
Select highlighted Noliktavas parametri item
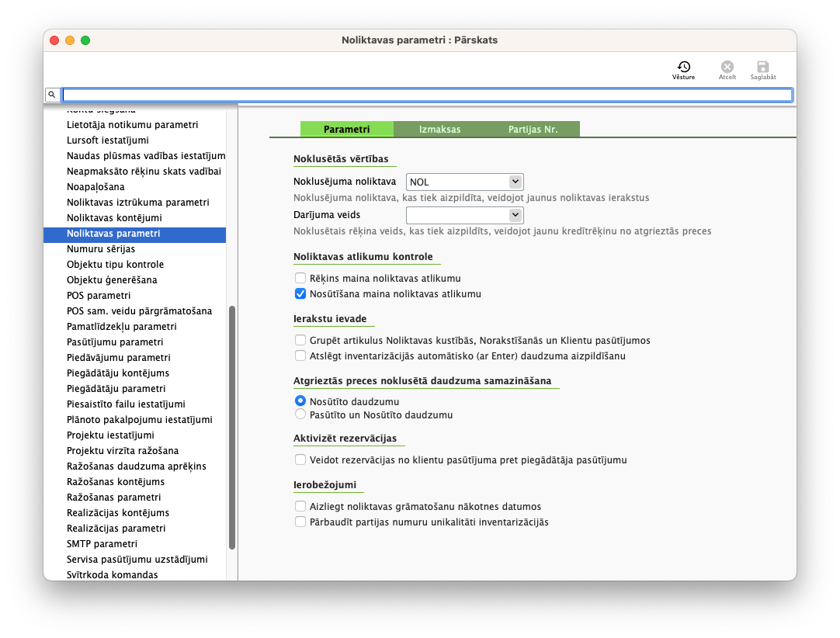pyautogui.click(x=134, y=234)
